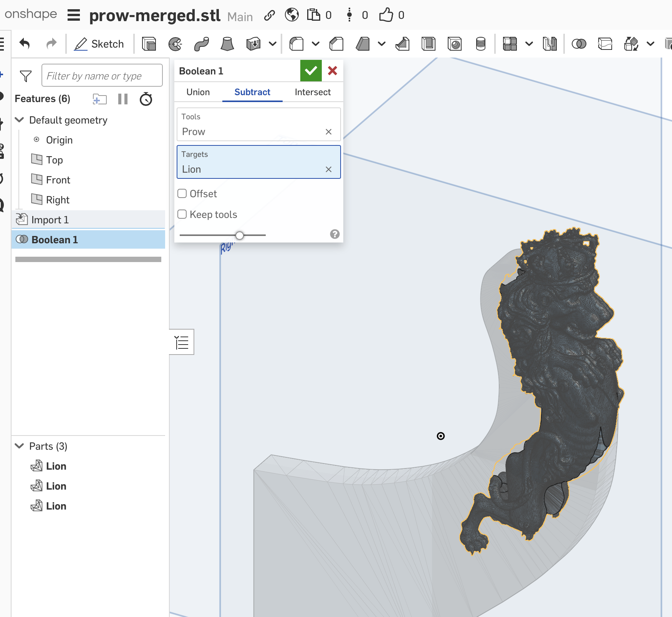This screenshot has width=672, height=617.
Task: Open the dropdown arrow next to Fillet
Action: point(315,44)
